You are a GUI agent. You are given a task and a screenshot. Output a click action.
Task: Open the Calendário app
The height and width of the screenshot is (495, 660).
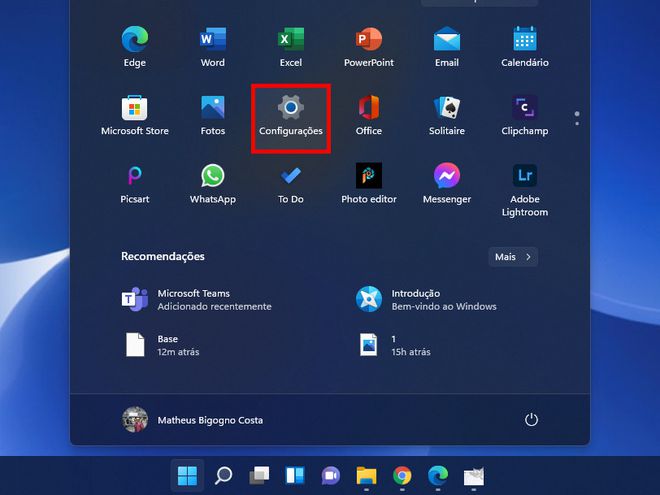tap(525, 46)
